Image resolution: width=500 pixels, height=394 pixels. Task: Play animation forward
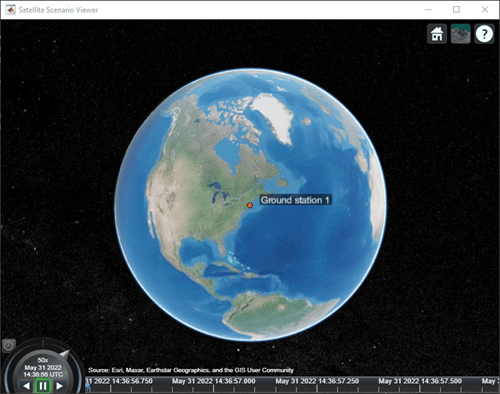coord(59,386)
